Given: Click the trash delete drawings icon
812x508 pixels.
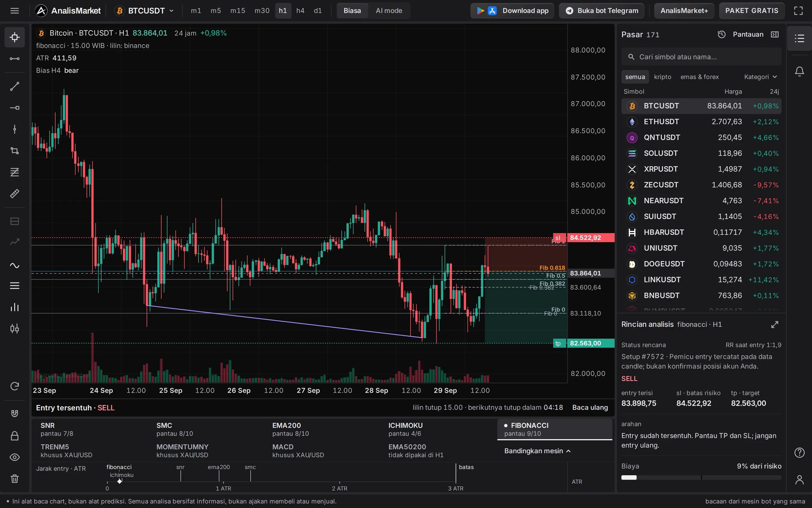Looking at the screenshot, I should pos(14,478).
